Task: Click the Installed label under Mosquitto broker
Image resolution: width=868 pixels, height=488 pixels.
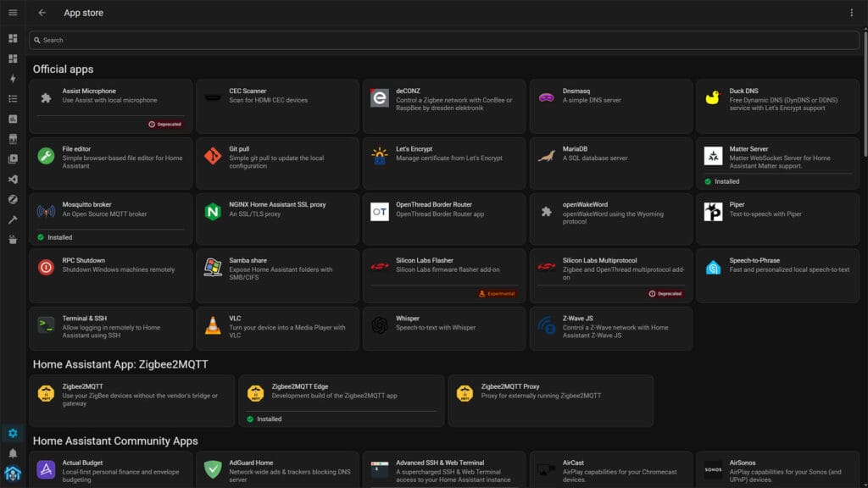Action: (60, 237)
